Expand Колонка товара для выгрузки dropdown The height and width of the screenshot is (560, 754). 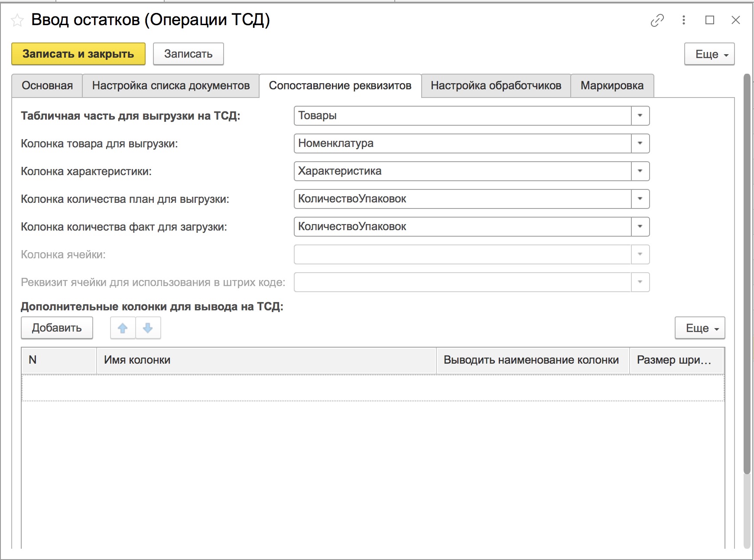click(x=640, y=143)
